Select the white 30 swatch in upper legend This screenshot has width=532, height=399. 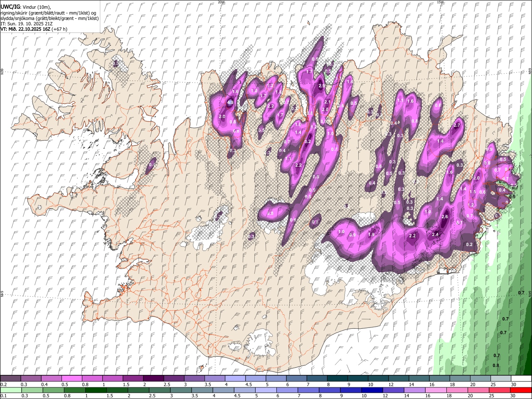(521, 379)
